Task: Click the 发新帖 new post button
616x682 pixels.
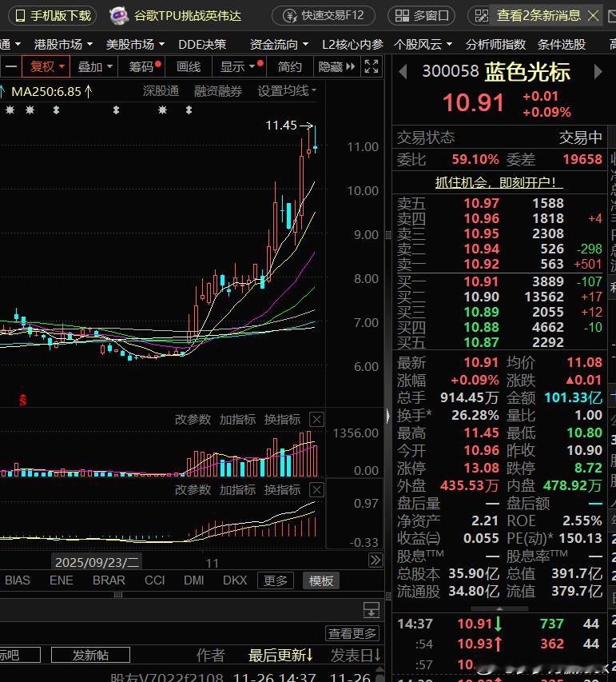Action: (x=90, y=655)
